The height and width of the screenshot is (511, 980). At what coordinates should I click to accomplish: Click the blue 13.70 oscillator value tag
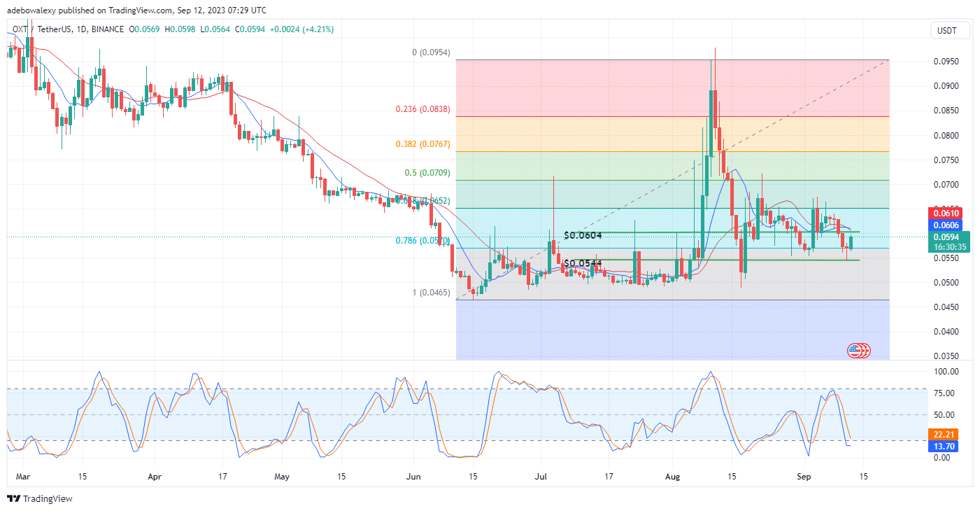tap(944, 447)
